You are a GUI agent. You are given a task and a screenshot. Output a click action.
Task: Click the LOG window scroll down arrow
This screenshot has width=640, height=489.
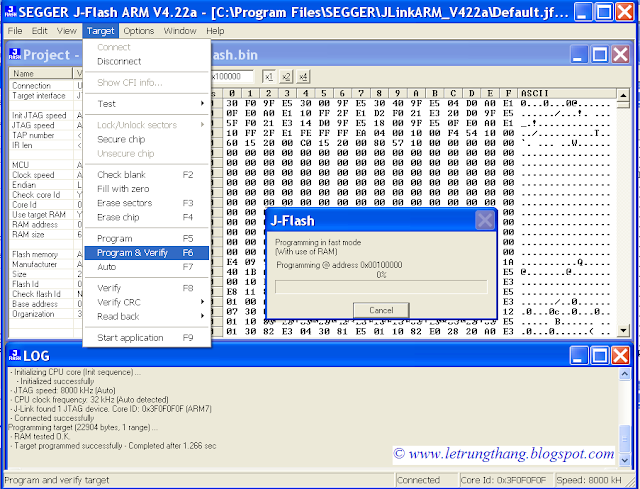pyautogui.click(x=624, y=460)
